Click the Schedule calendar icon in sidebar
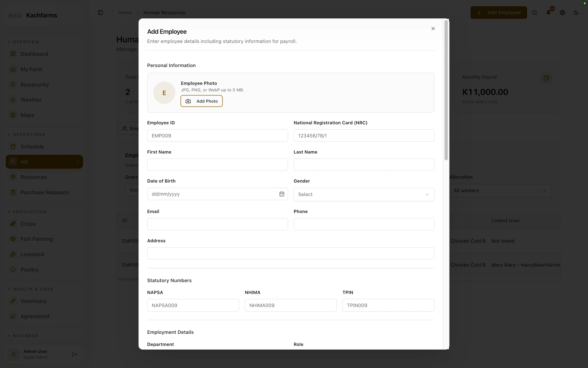Viewport: 588px width, 368px height. click(x=13, y=147)
